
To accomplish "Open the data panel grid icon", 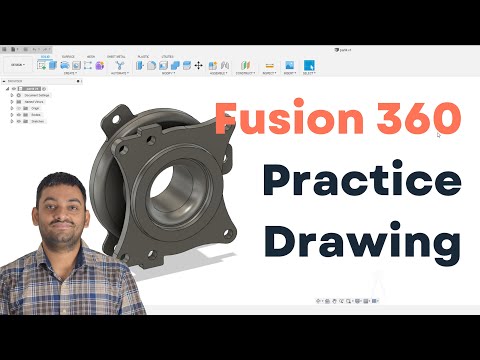I will click(x=4, y=49).
